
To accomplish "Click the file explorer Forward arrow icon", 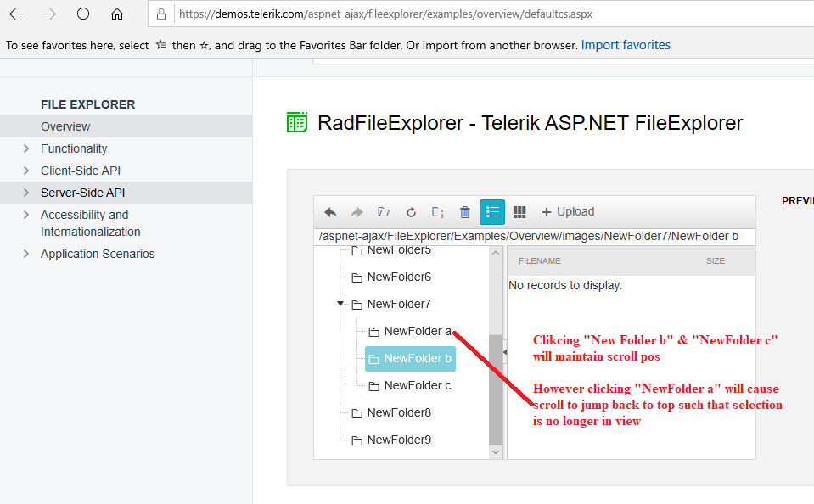I will [356, 212].
